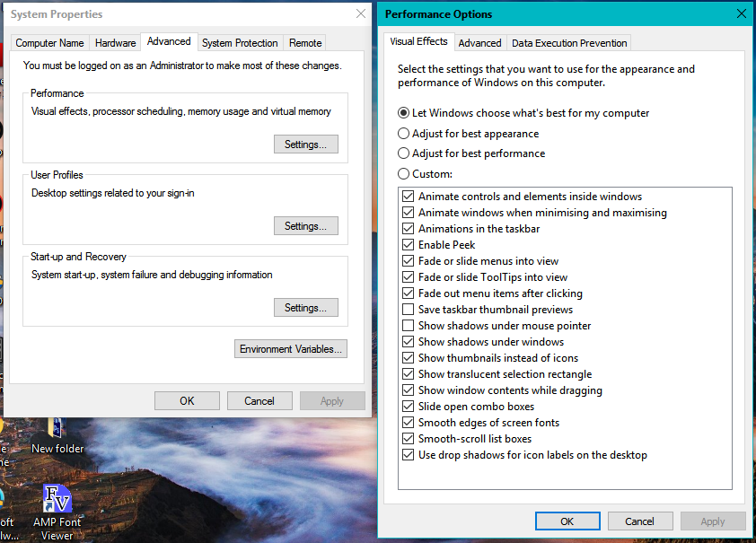Switch to the Computer Name tab
This screenshot has height=543, width=756.
[x=49, y=42]
